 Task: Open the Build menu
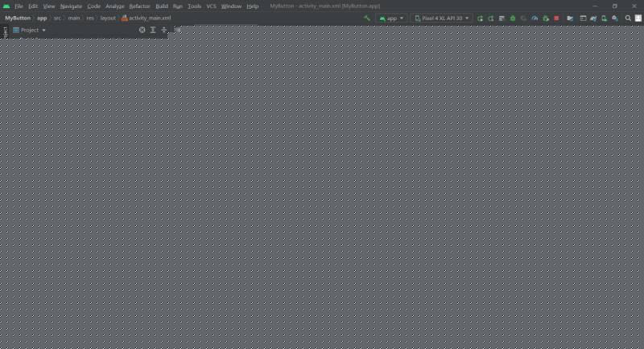coord(162,6)
